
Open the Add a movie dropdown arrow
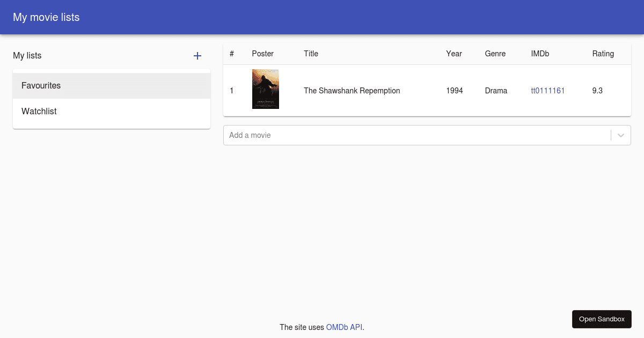coord(621,135)
